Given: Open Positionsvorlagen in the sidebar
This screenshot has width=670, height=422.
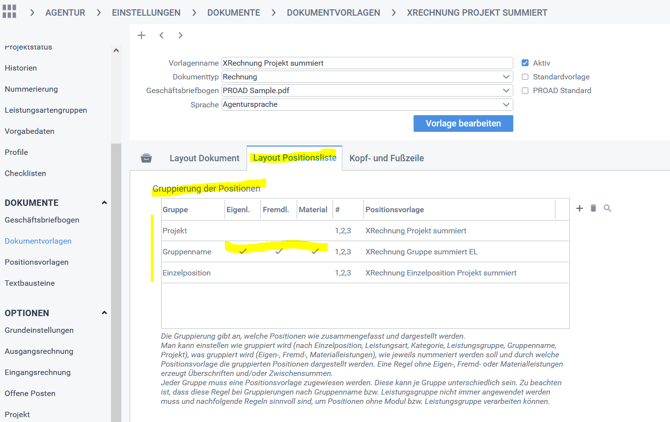Looking at the screenshot, I should click(37, 262).
